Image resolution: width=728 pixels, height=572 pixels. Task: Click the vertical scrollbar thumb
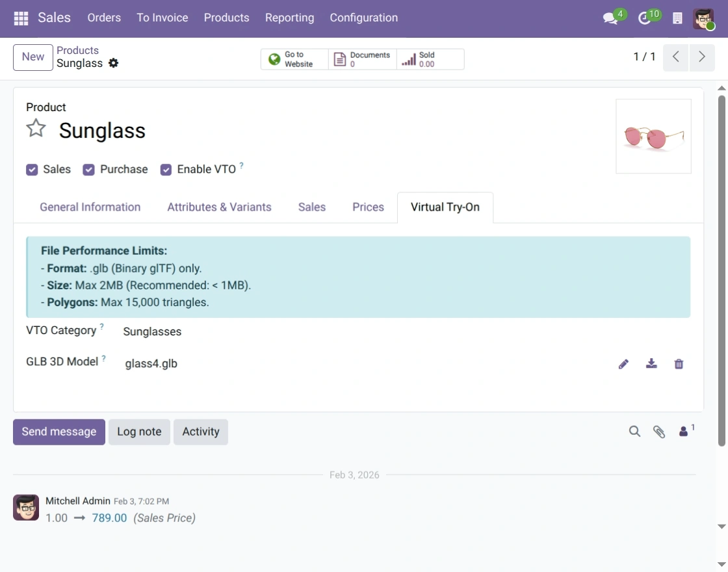721,270
